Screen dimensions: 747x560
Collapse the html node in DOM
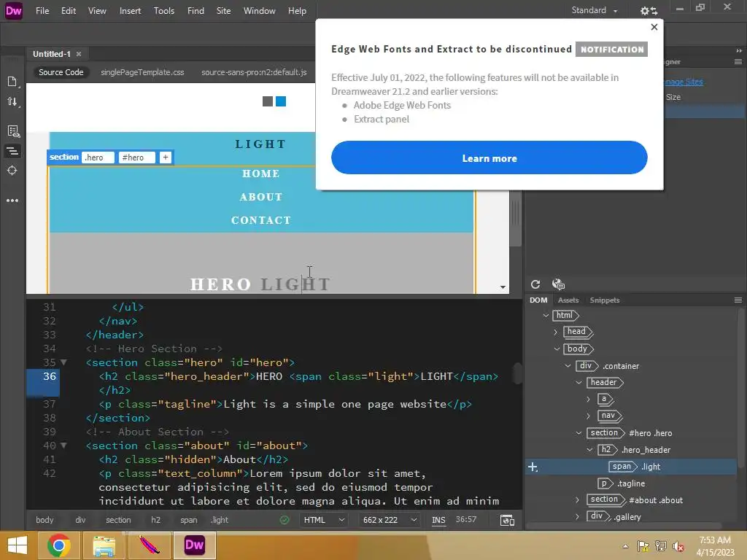(546, 315)
